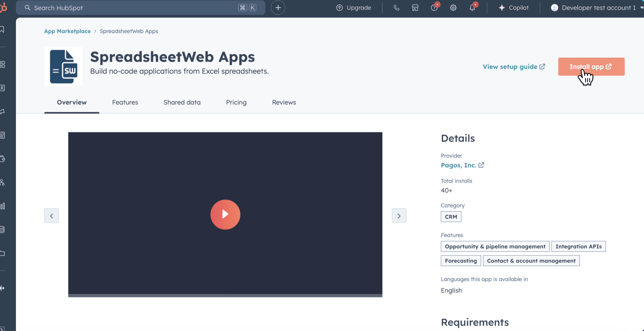The height and width of the screenshot is (331, 644).
Task: Click the English language value
Action: point(451,290)
